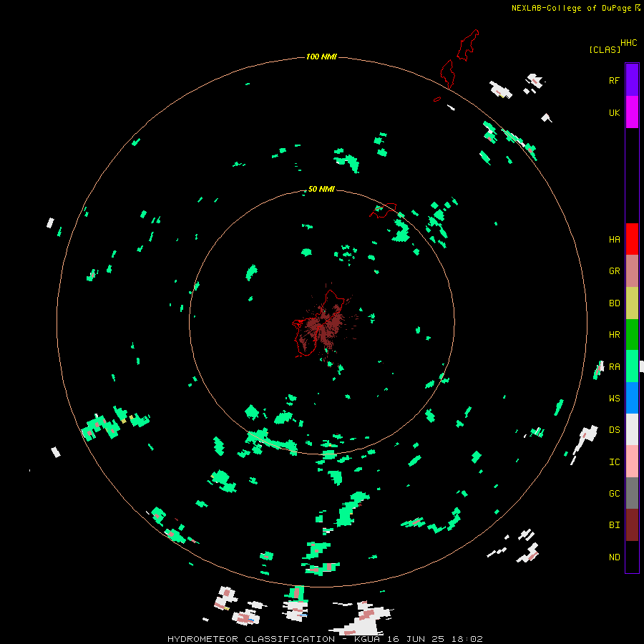Select the gray GC legend swatch
644x644 pixels.
(632, 493)
